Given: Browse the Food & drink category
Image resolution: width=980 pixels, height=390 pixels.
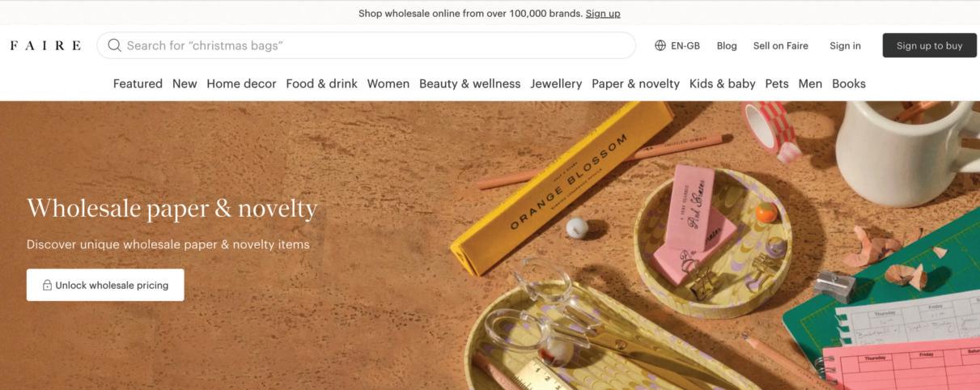Looking at the screenshot, I should pos(321,83).
